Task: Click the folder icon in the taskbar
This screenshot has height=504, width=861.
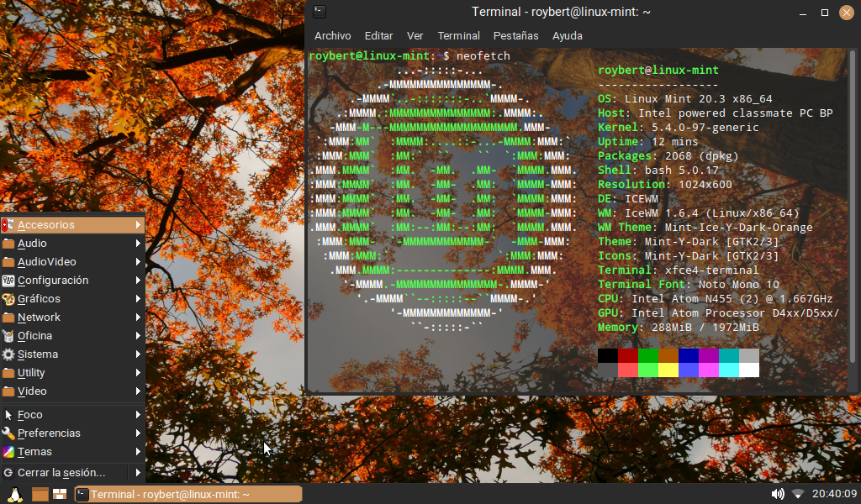Action: point(40,494)
